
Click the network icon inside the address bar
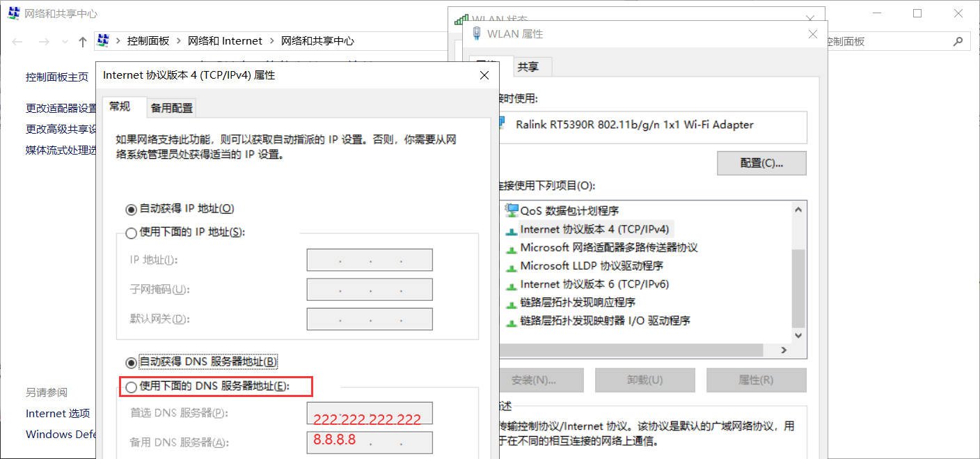point(103,40)
